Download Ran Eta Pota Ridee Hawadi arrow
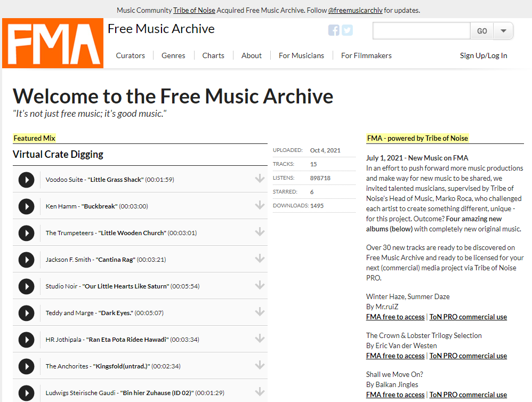Viewport: 532px width, 402px height. 260,338
